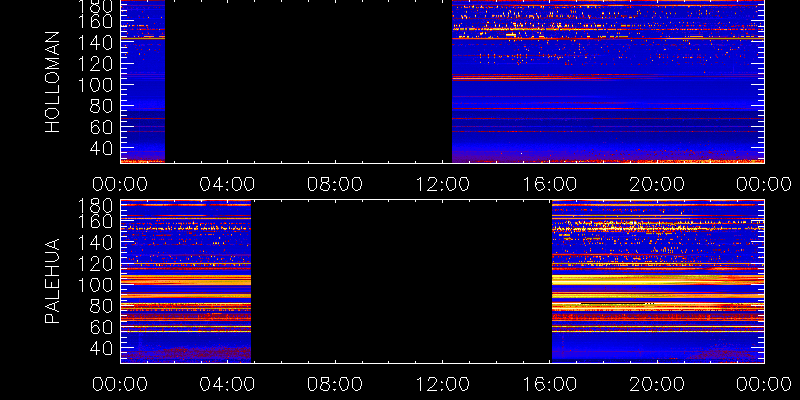
Task: Click the 08:00 time label under the HOLLOMAN plot
Action: coord(335,184)
